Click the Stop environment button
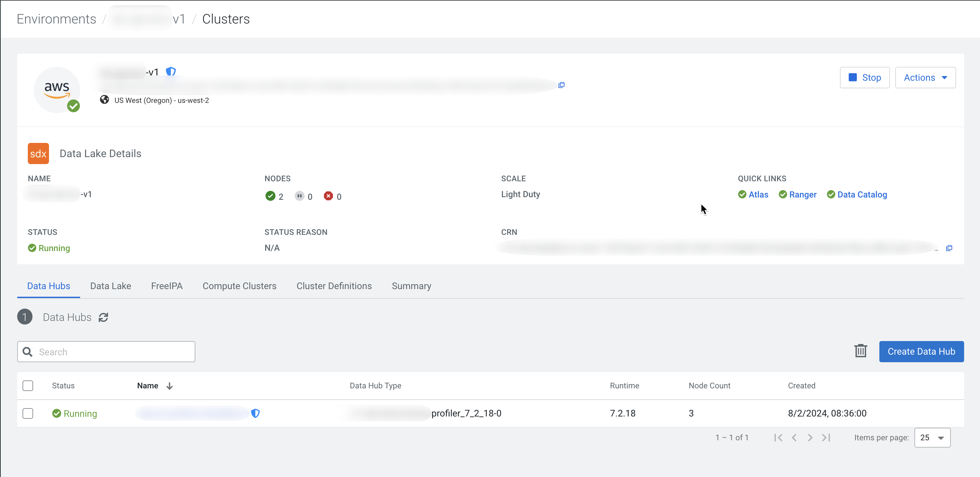Viewport: 980px width, 477px height. [864, 77]
